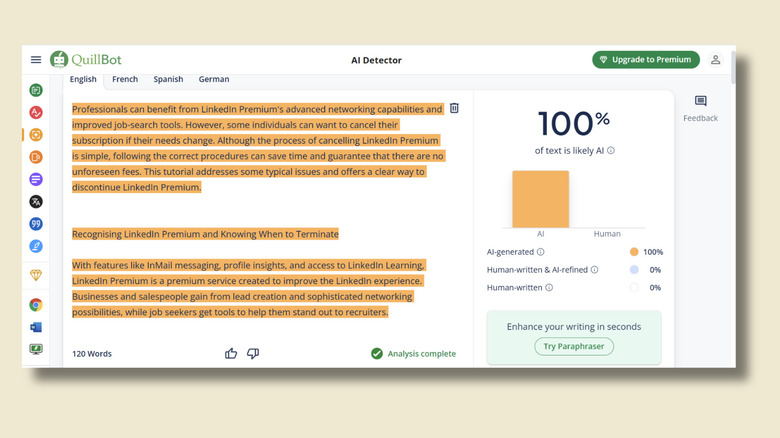
Task: Click the 120 Words counter
Action: click(92, 354)
